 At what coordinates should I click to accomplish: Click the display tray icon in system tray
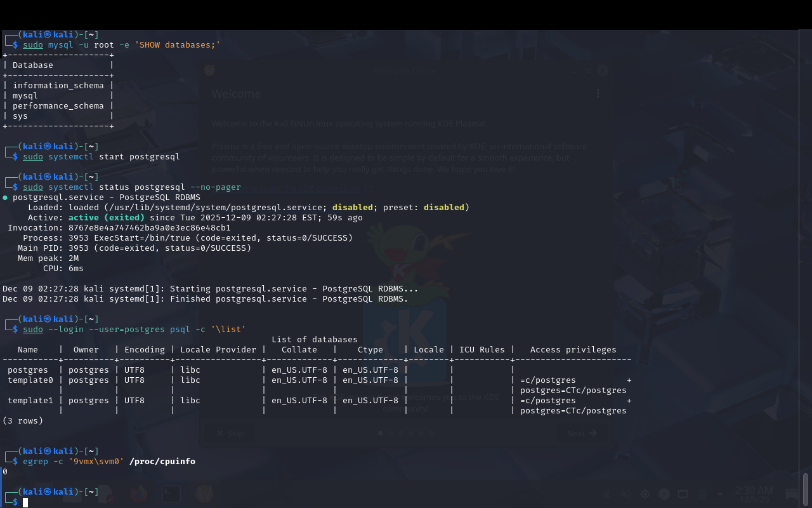tap(683, 494)
